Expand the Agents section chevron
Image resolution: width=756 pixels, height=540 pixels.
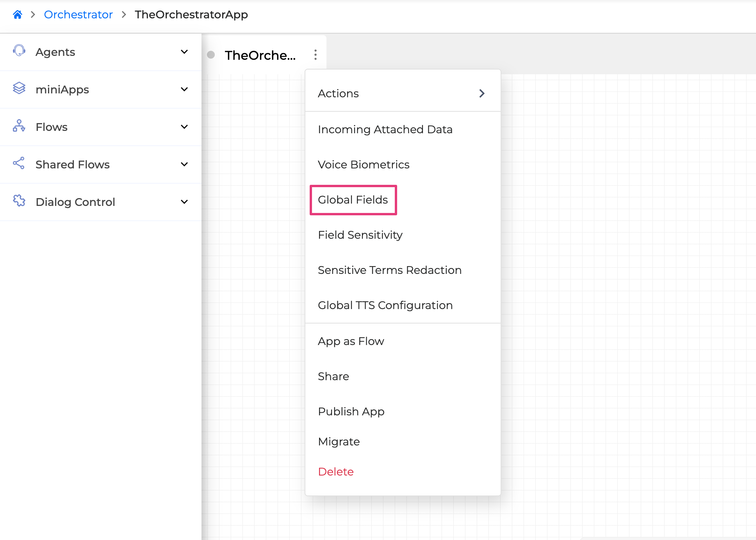tap(184, 52)
